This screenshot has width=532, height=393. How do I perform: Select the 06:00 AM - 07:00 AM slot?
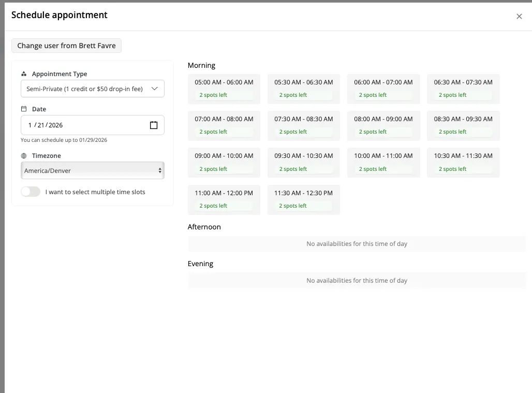tap(383, 89)
